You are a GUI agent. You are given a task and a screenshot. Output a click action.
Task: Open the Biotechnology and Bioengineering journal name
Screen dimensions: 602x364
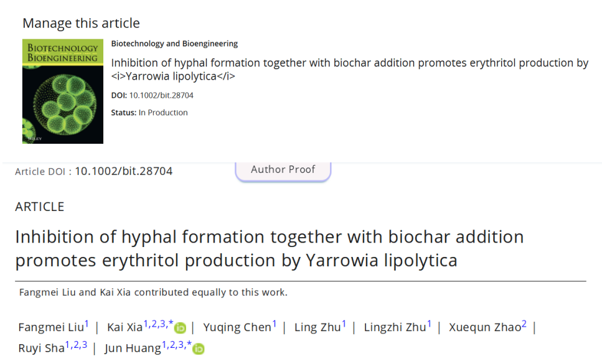174,44
